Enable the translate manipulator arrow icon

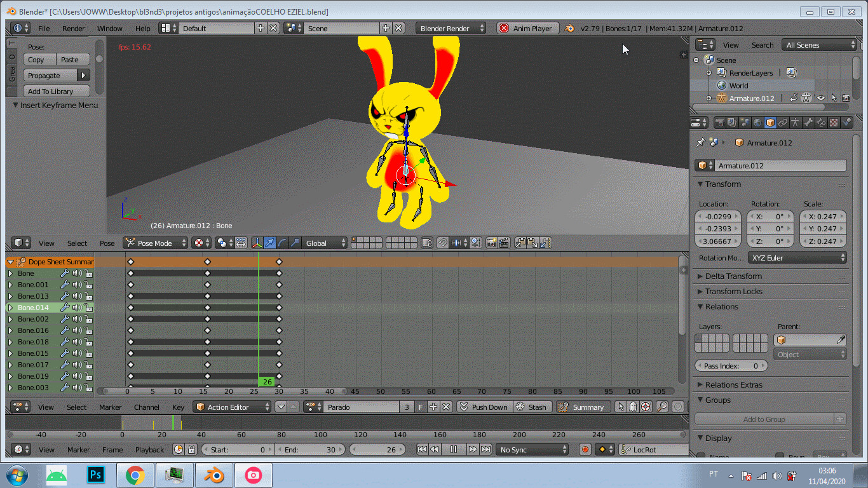click(x=269, y=243)
